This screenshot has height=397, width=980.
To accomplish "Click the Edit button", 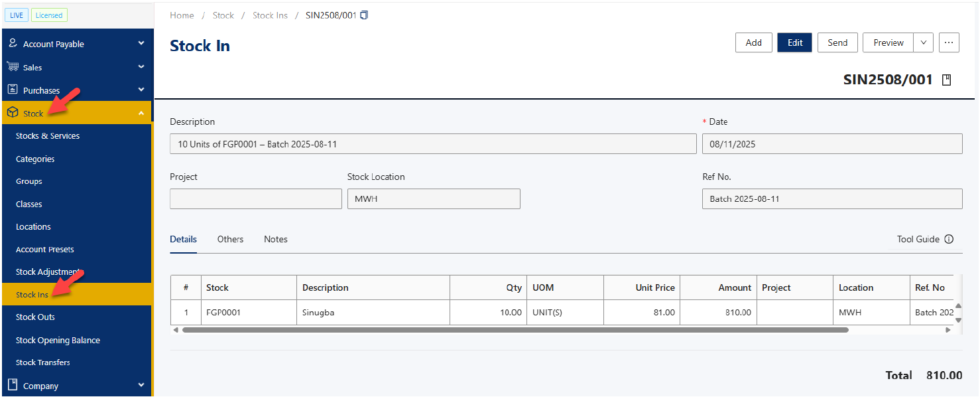I will pos(795,42).
